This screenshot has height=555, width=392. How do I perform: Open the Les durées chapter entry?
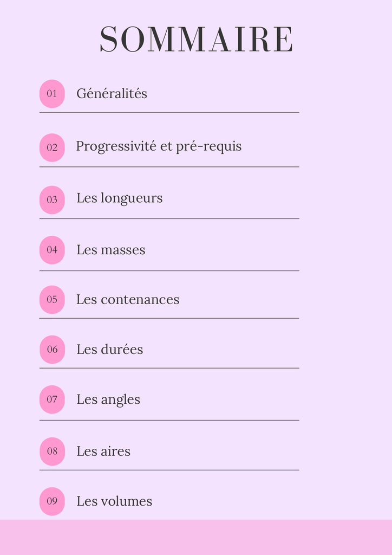click(x=109, y=350)
